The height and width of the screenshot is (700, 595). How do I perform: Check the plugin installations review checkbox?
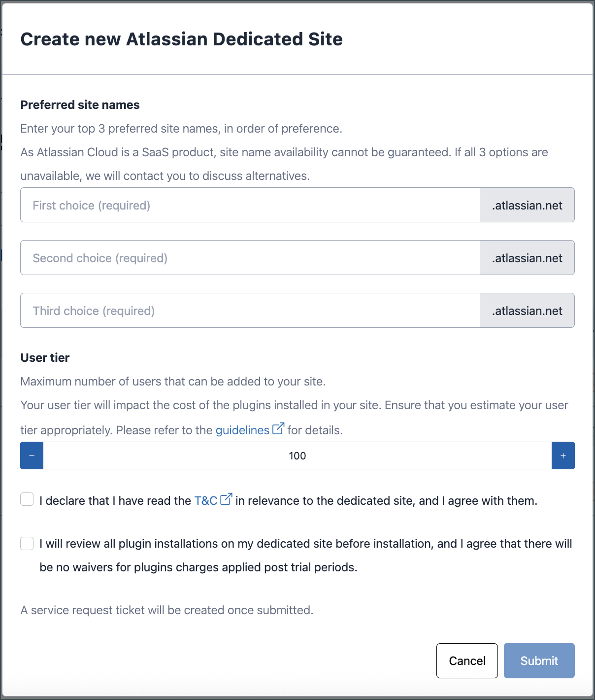coord(27,543)
